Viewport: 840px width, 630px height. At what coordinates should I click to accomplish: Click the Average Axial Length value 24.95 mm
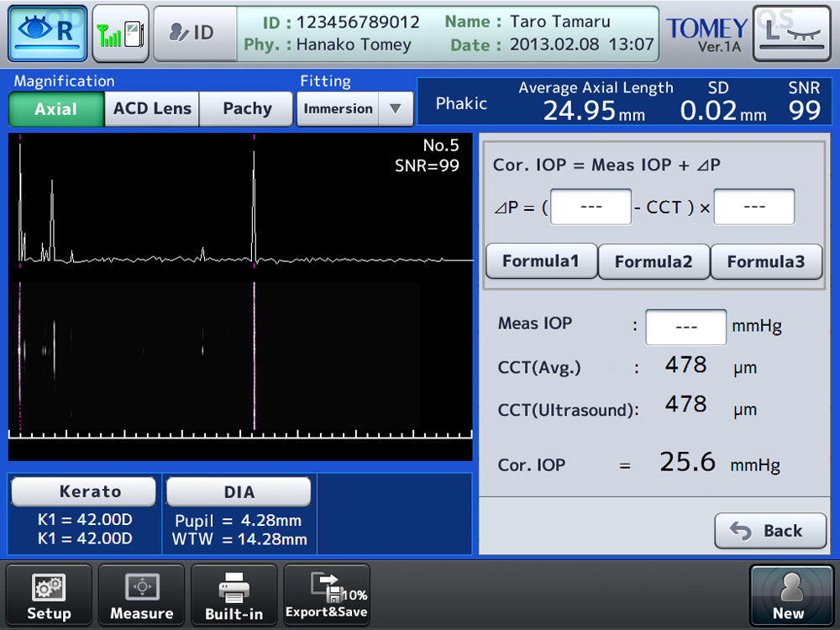(x=594, y=111)
